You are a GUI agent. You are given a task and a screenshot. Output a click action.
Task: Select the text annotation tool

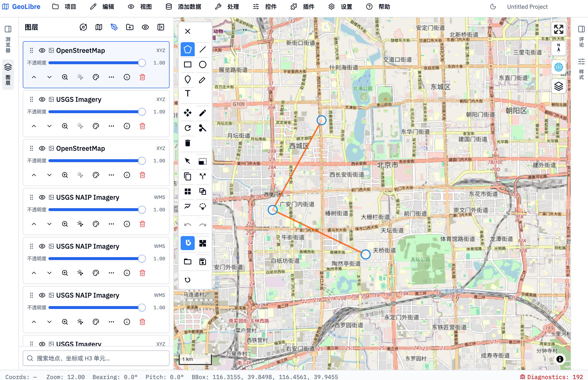(188, 94)
